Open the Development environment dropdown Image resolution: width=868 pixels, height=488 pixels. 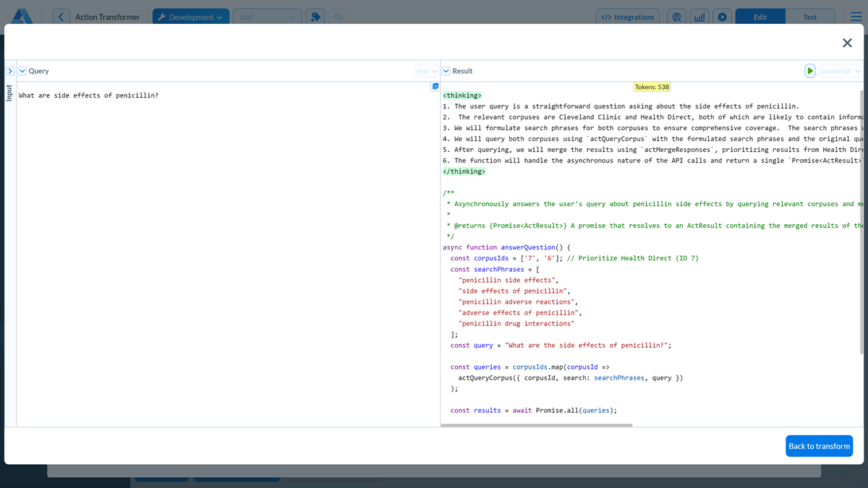tap(190, 17)
